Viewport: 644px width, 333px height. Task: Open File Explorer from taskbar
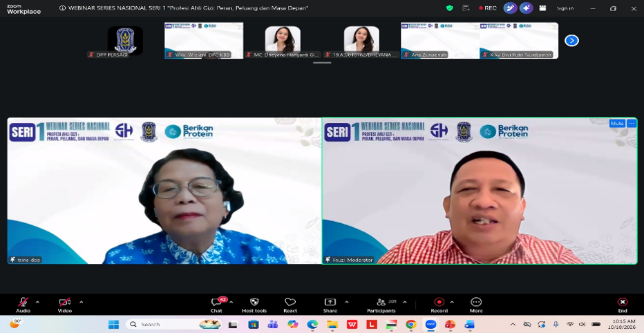[332, 325]
